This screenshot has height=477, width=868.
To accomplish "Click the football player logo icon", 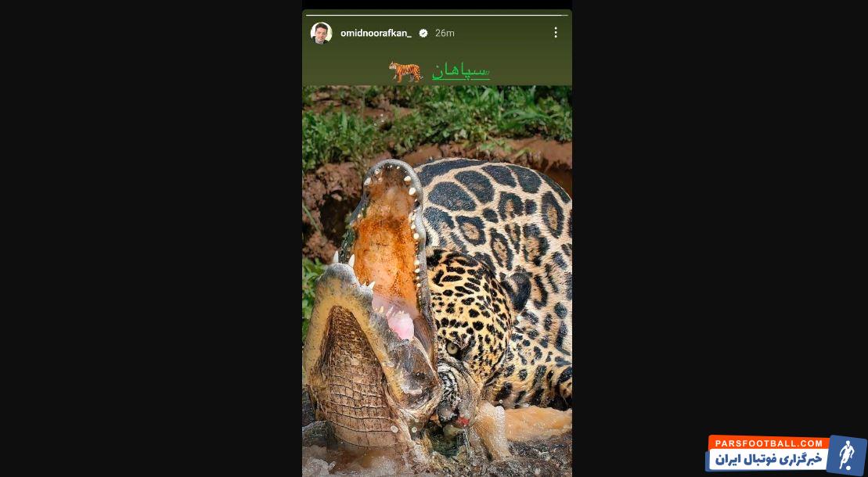I will point(846,454).
